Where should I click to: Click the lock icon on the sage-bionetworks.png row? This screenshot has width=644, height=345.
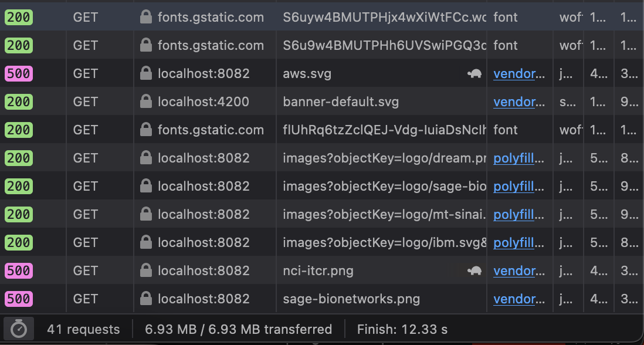click(145, 299)
